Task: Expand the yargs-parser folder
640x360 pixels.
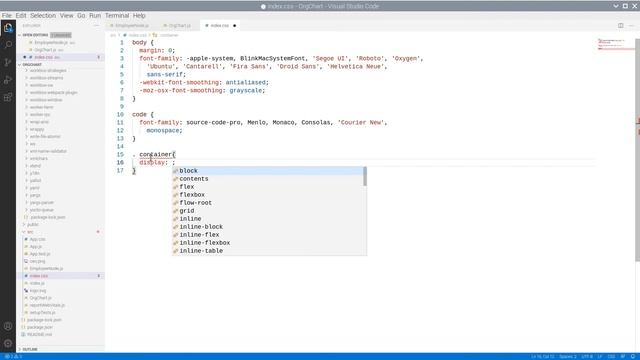Action: (x=42, y=202)
